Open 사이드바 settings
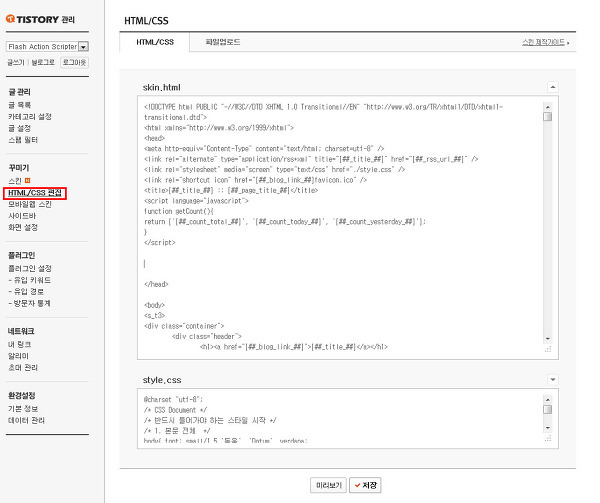Image resolution: width=600 pixels, height=503 pixels. [x=22, y=216]
